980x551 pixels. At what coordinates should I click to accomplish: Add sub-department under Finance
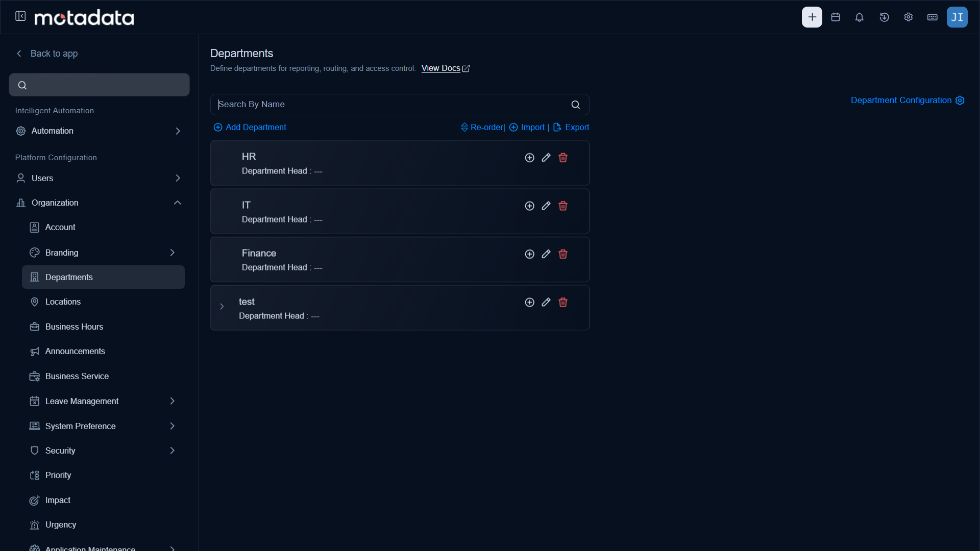click(529, 254)
